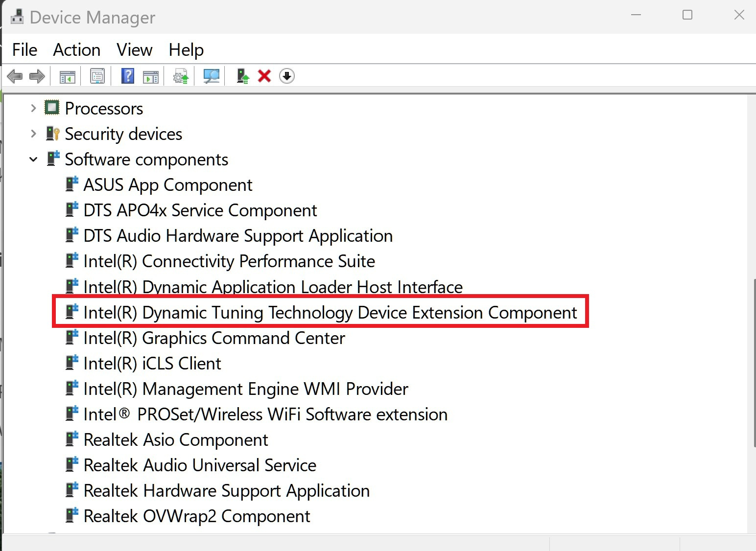756x551 pixels.
Task: Select the Processors tree label
Action: (x=104, y=109)
